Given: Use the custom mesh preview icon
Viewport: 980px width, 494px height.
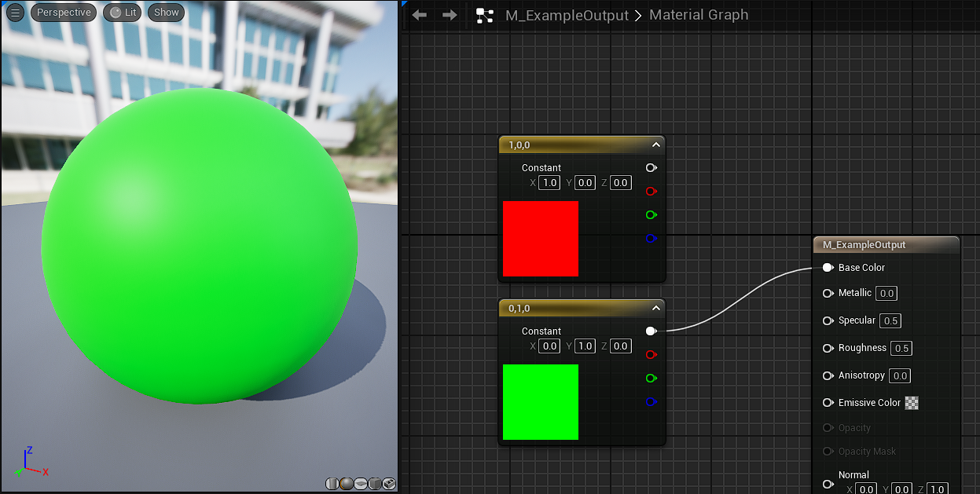Looking at the screenshot, I should [x=389, y=484].
